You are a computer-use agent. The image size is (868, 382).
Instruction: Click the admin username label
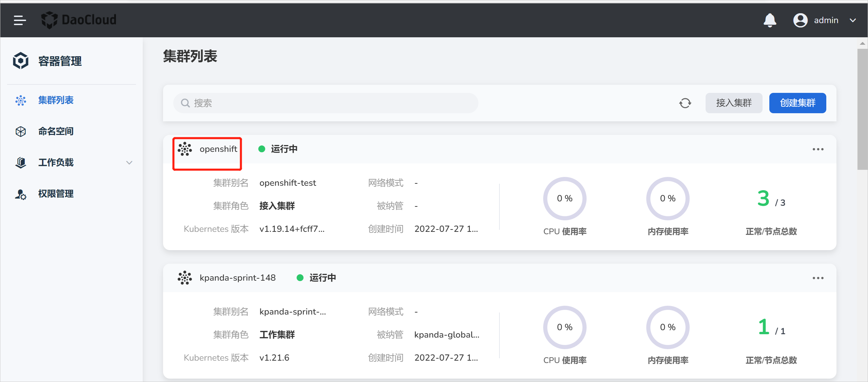click(x=826, y=20)
